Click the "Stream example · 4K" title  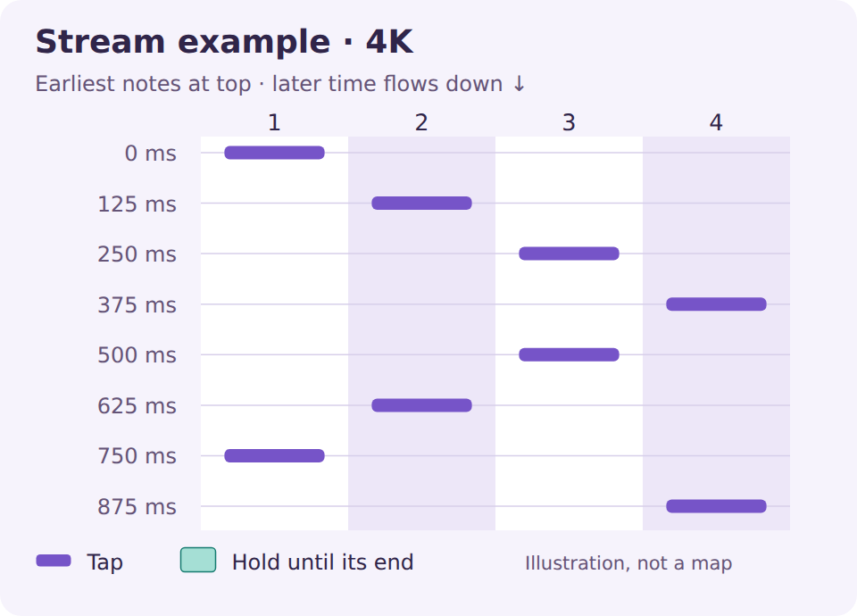224,42
